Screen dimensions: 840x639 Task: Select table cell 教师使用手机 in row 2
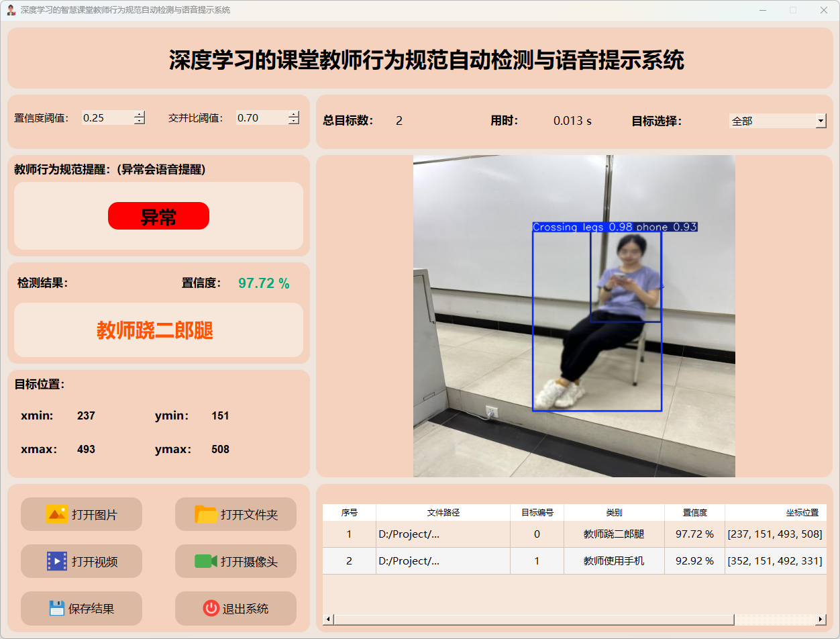pyautogui.click(x=614, y=561)
